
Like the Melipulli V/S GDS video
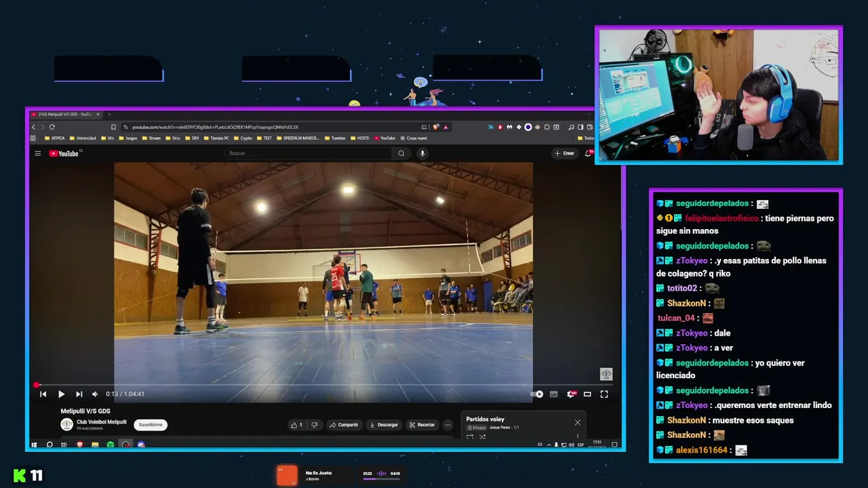click(296, 425)
